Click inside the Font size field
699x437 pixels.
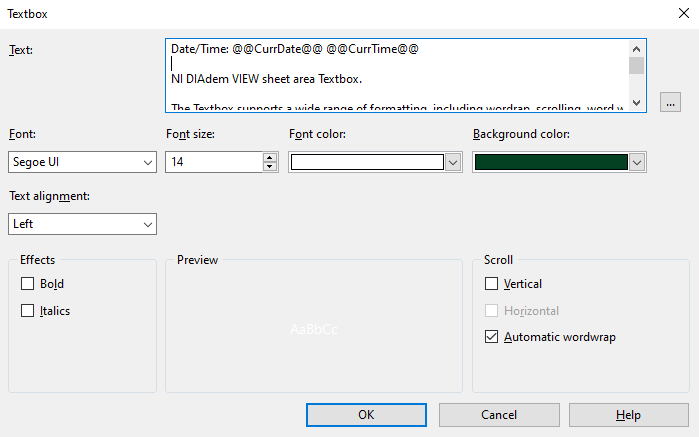[x=214, y=162]
